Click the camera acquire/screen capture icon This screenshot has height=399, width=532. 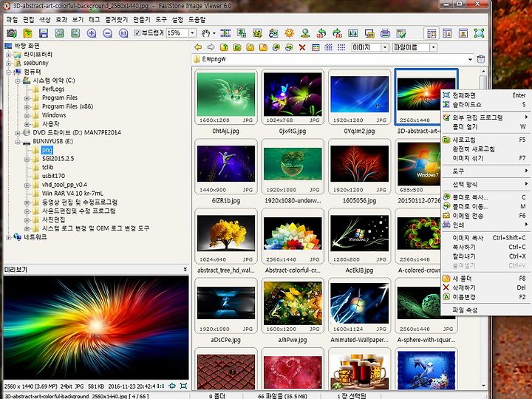[x=12, y=33]
